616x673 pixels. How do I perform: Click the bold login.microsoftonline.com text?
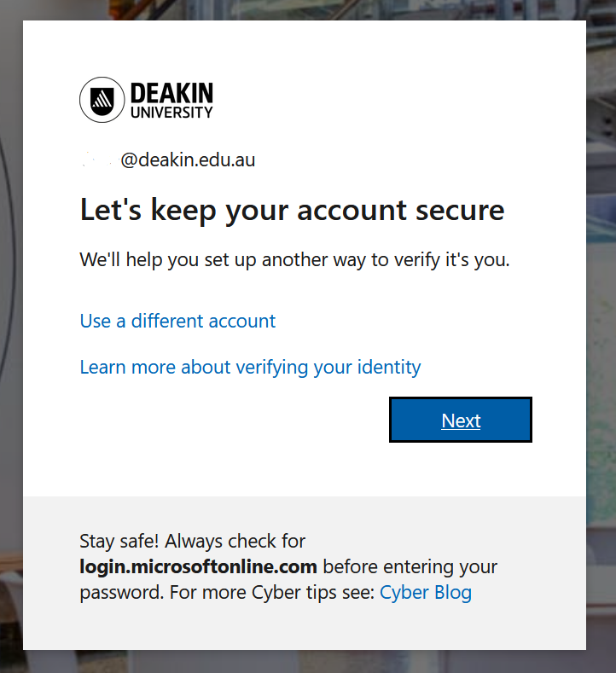198,567
